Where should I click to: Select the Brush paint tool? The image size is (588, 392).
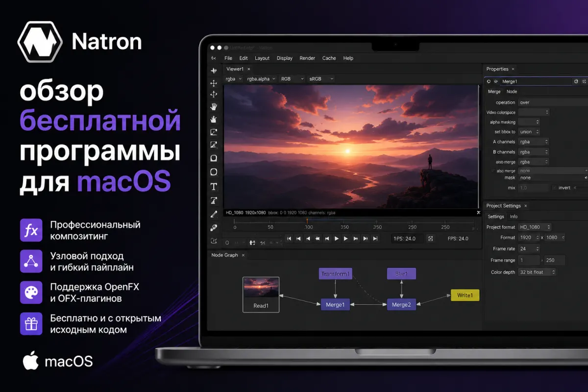click(x=214, y=214)
